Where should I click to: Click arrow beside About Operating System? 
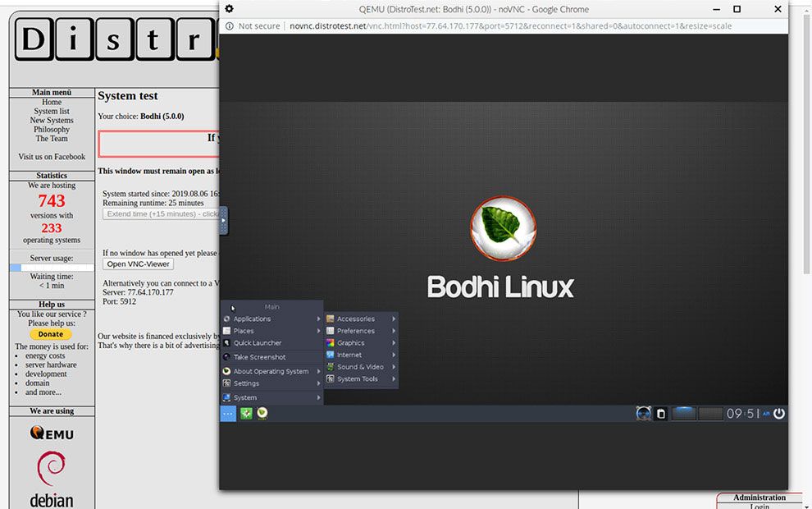pyautogui.click(x=318, y=371)
